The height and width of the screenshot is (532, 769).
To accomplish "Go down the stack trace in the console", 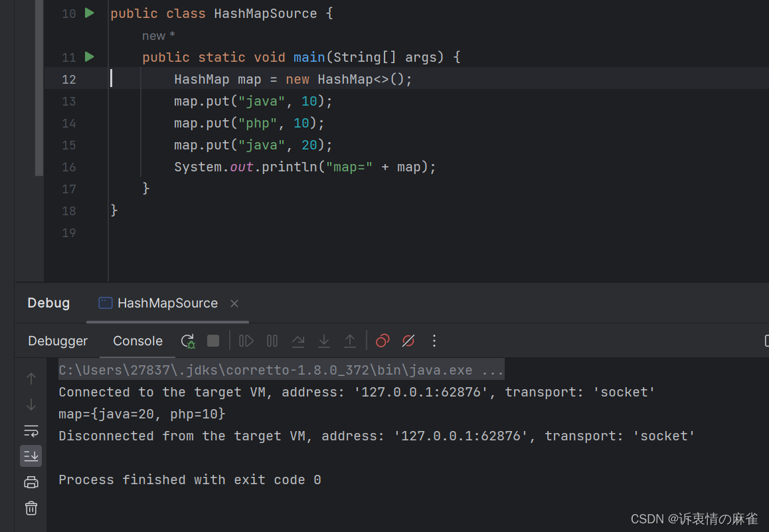I will (x=31, y=404).
